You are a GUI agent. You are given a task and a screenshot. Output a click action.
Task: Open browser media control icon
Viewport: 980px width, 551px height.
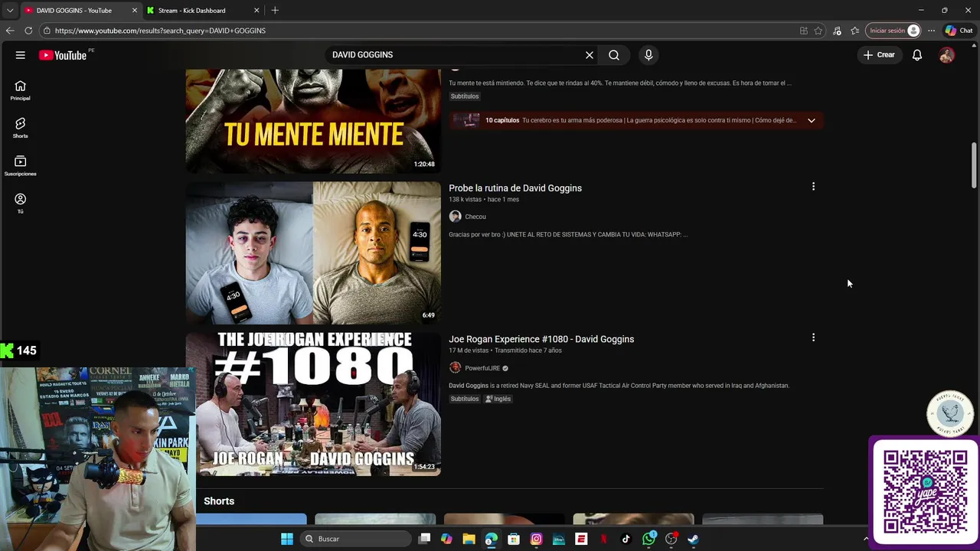click(837, 31)
